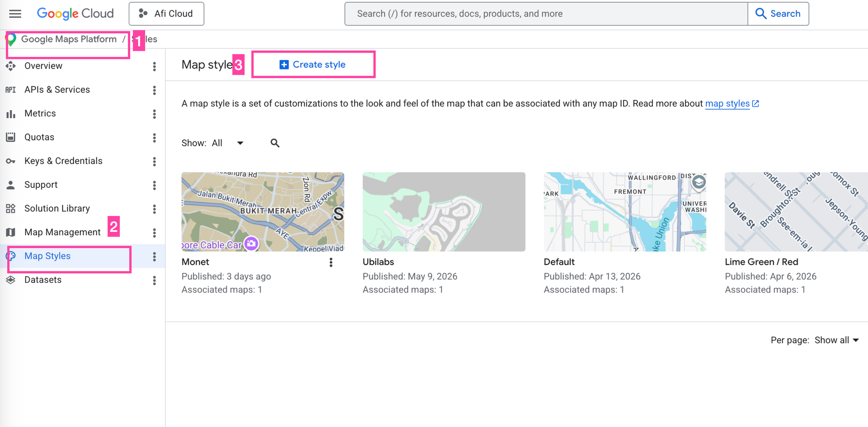Open more options for Metrics
The height and width of the screenshot is (427, 868).
coord(154,114)
